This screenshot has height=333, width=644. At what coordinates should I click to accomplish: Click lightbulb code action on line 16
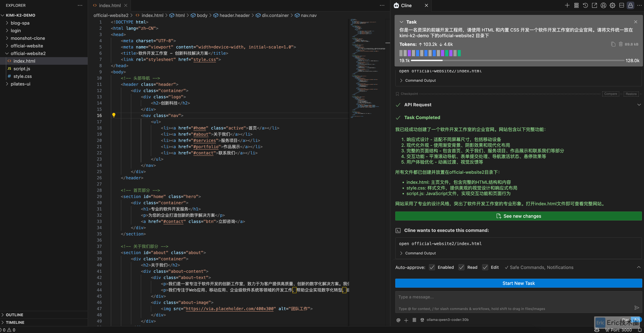pos(114,115)
